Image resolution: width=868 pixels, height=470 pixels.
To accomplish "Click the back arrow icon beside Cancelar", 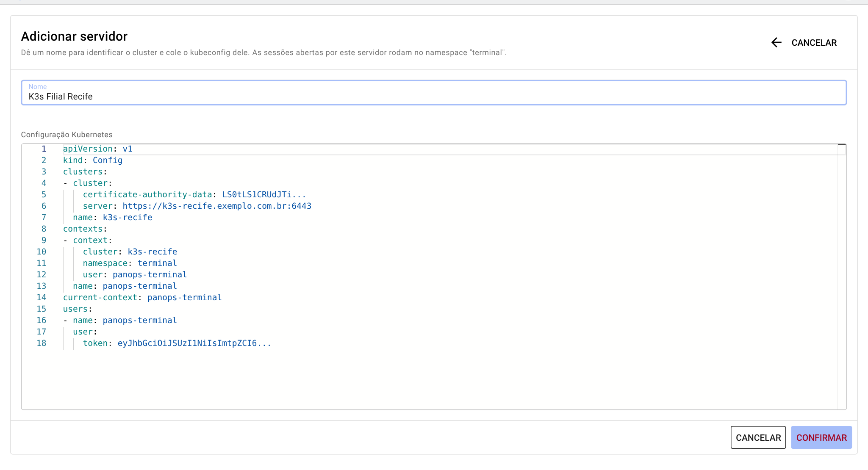I will (x=776, y=42).
